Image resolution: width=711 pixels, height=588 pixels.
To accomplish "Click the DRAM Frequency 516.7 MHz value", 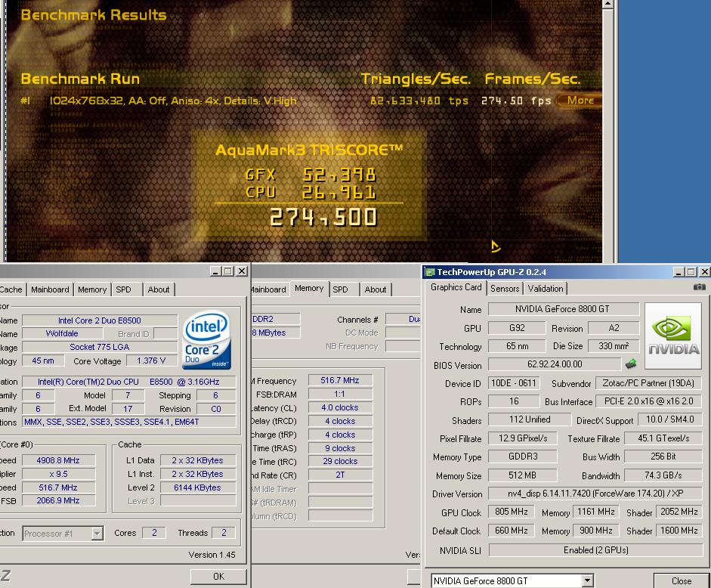I will (340, 380).
